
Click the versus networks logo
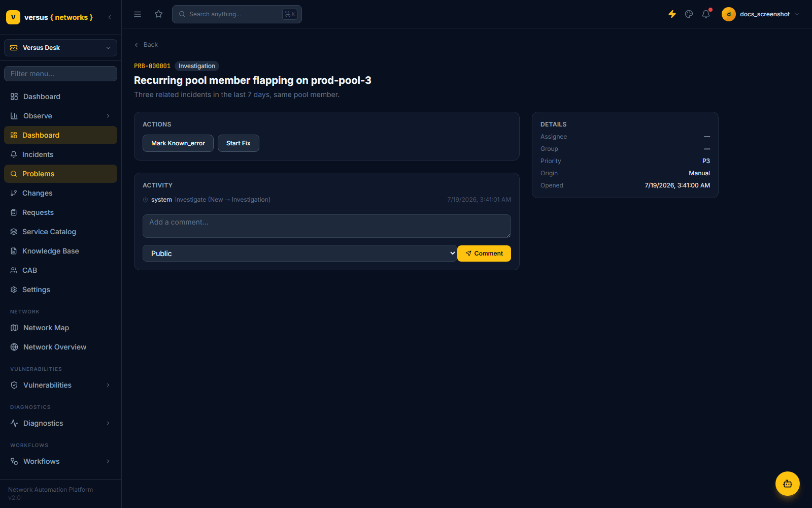tap(49, 17)
